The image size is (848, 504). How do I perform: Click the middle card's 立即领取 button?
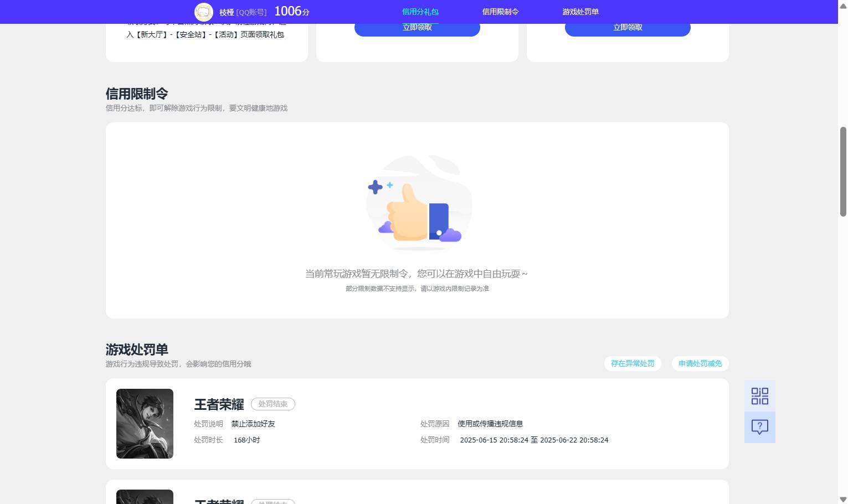click(x=417, y=28)
